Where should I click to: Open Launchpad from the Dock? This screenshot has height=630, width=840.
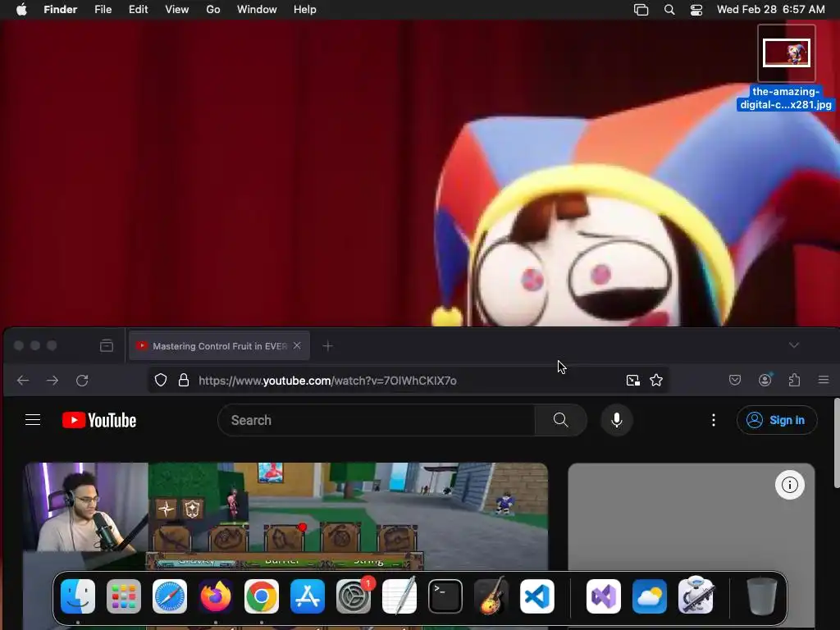[x=124, y=596]
